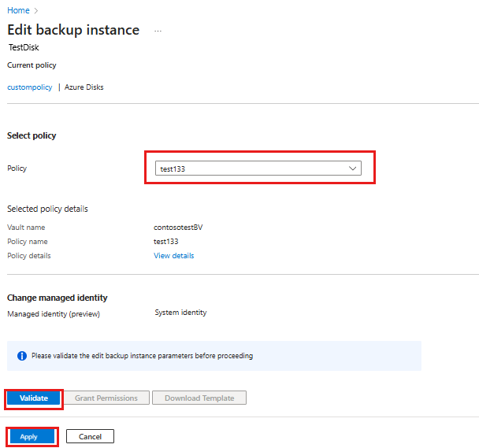Click the Managed identity (preview) label
This screenshot has height=448, width=479.
(x=54, y=314)
